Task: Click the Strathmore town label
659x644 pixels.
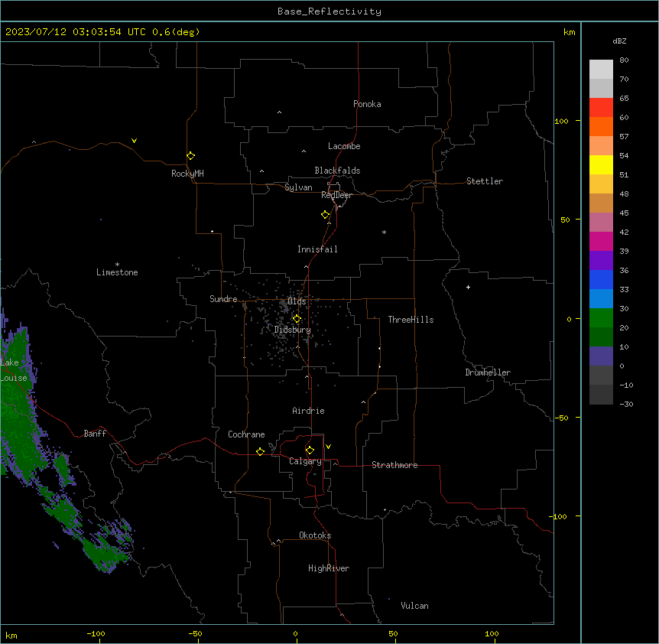Action: 394,465
